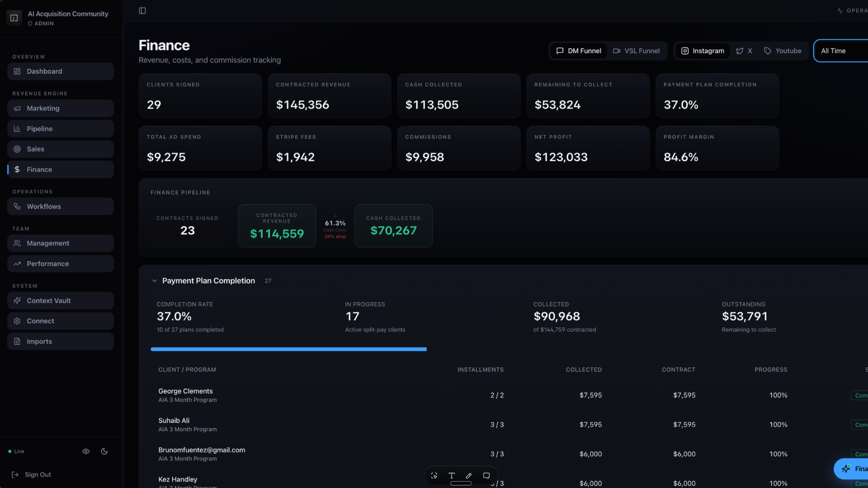
Task: Click the Completed status badge for George Clements
Action: coord(859,395)
